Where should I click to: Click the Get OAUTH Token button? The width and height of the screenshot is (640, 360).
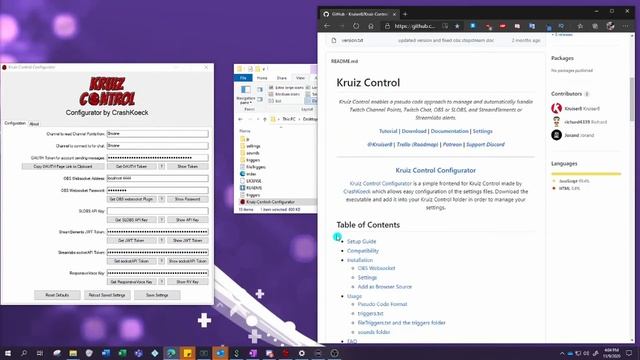(131, 167)
